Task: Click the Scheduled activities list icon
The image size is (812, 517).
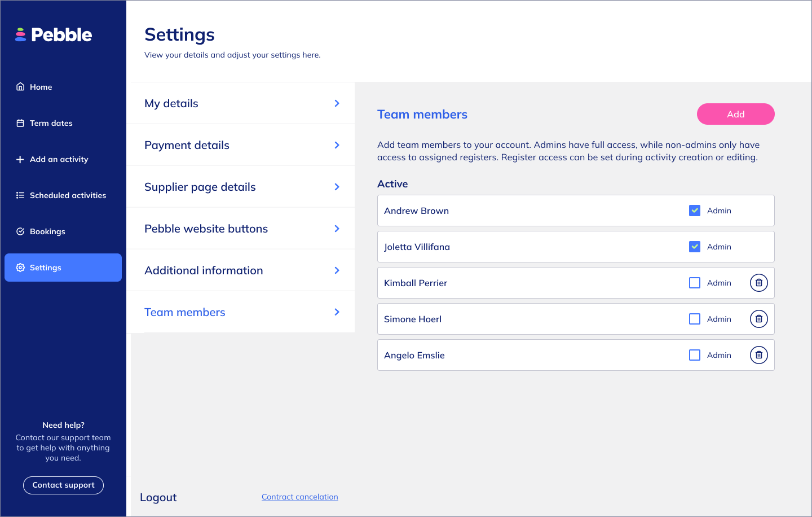Action: pyautogui.click(x=20, y=195)
